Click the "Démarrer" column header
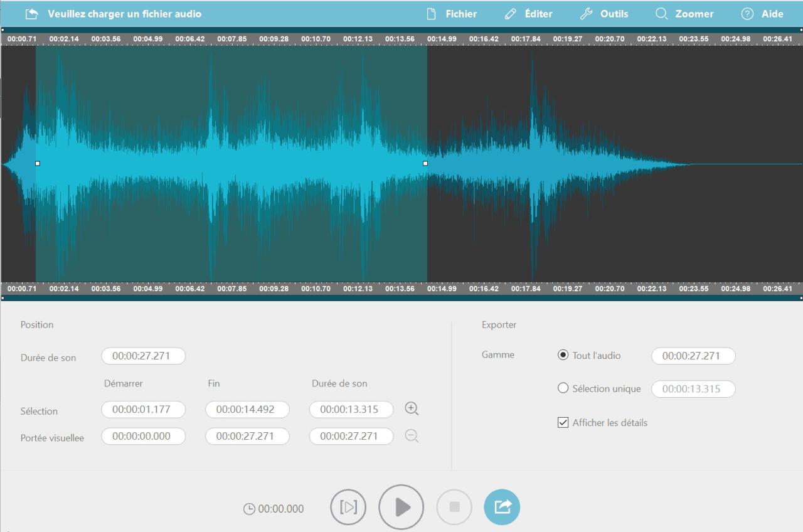Viewport: 803px width, 532px height. point(124,383)
